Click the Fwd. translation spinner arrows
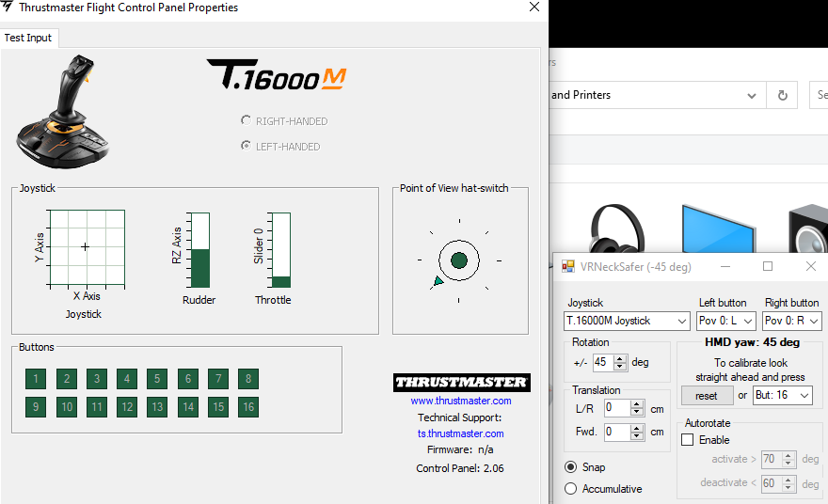828x504 pixels. 637,433
